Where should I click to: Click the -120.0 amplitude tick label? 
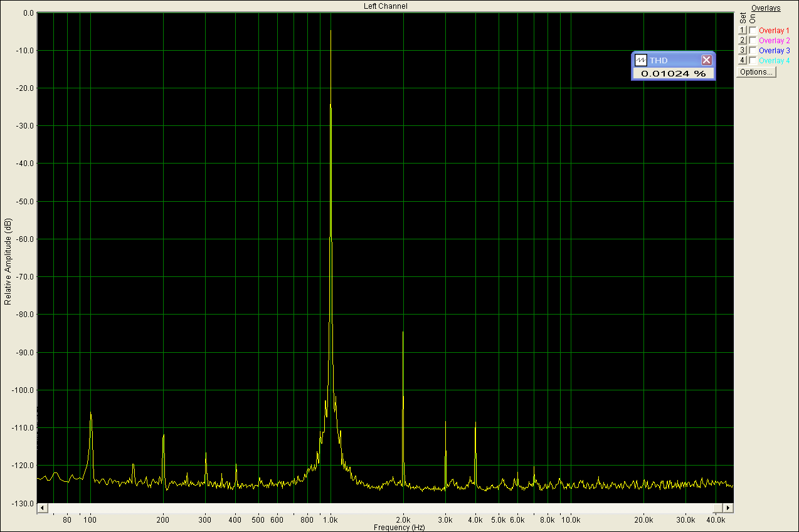tap(23, 466)
